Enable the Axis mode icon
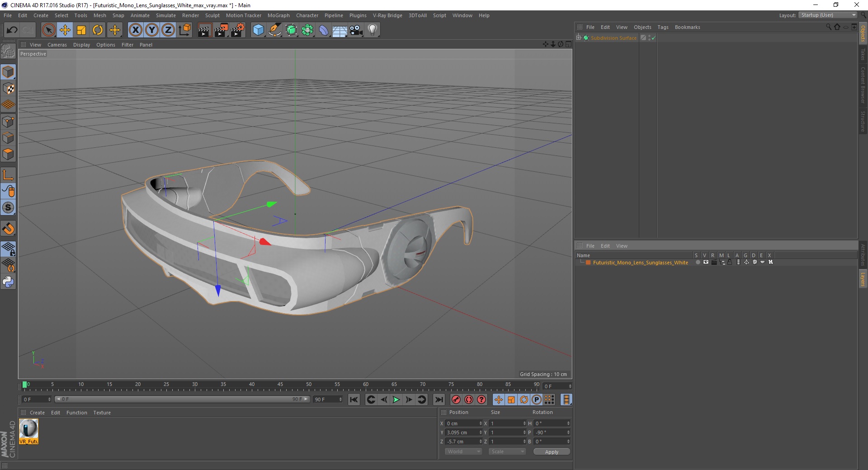Screen dimensions: 868x470 tap(8, 175)
